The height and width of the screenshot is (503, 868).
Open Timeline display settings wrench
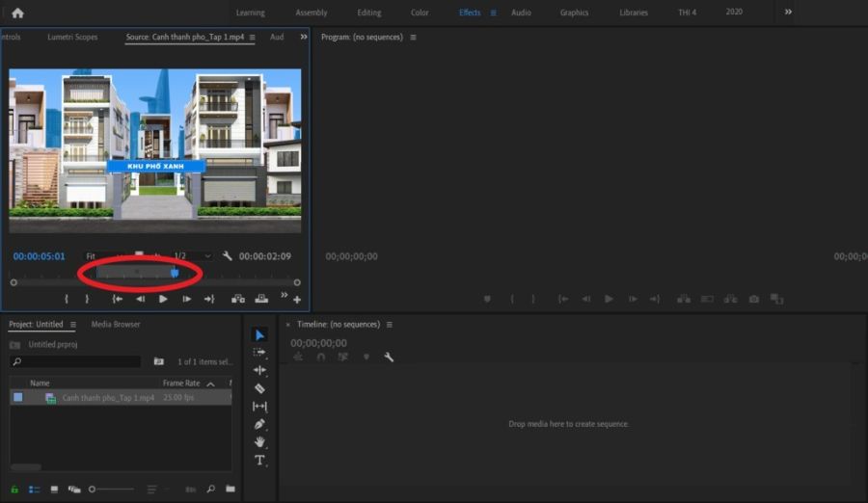[389, 357]
